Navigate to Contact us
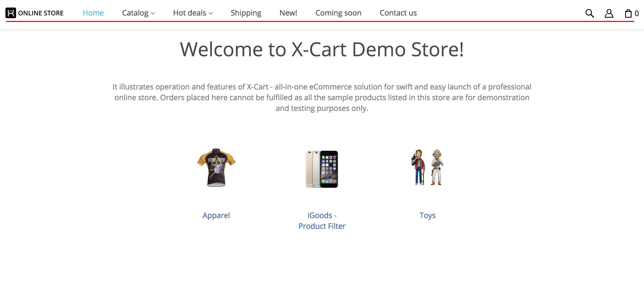Screen dimensions: 644x284 point(398,13)
